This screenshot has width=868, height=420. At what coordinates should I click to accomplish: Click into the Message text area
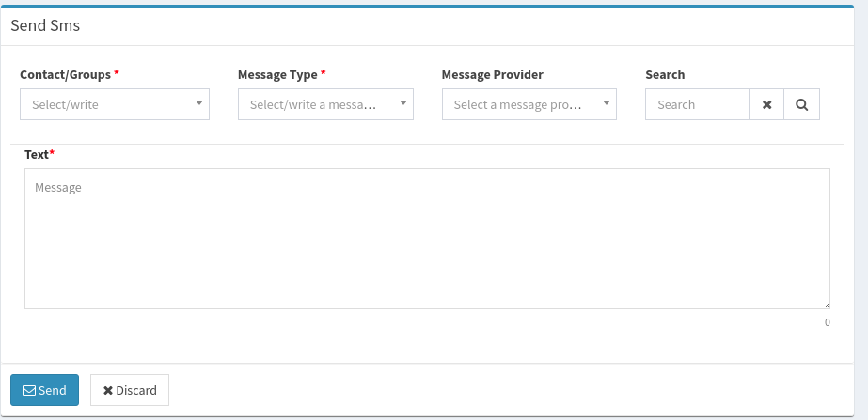pos(427,239)
